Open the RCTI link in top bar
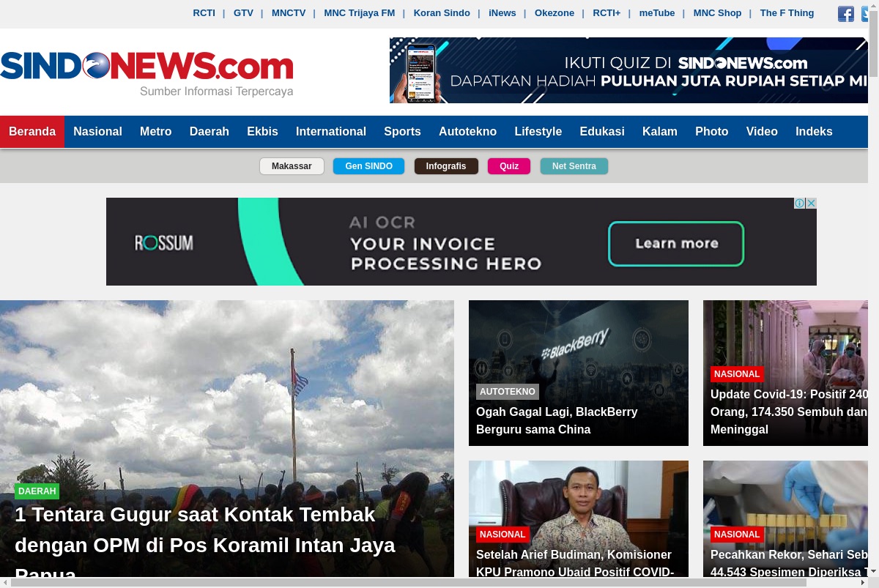The height and width of the screenshot is (588, 879). point(204,13)
